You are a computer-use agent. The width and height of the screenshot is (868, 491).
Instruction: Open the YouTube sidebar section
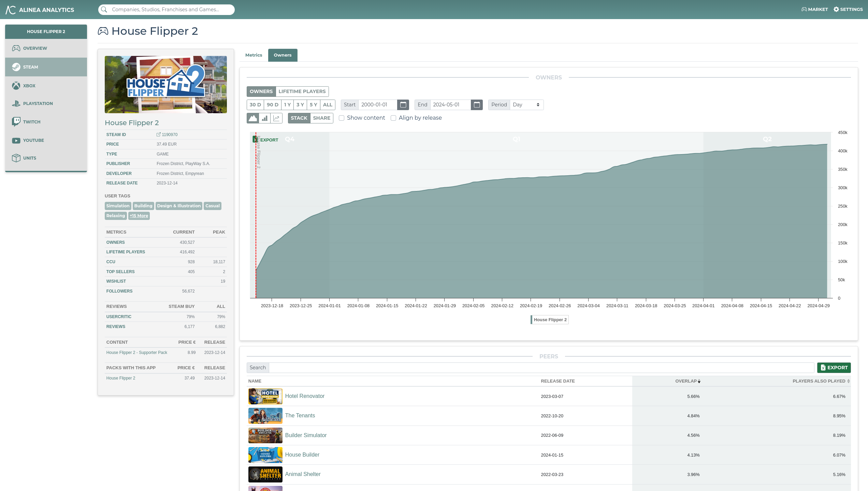tap(46, 140)
